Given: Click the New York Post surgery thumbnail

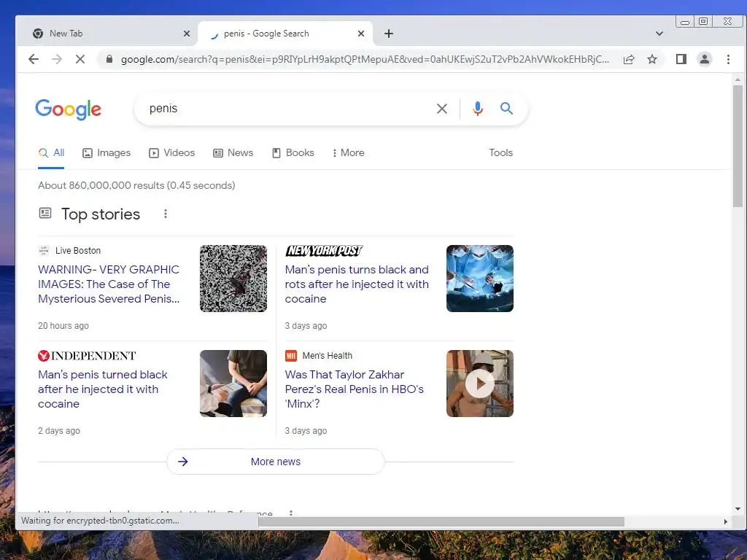Looking at the screenshot, I should coord(480,279).
